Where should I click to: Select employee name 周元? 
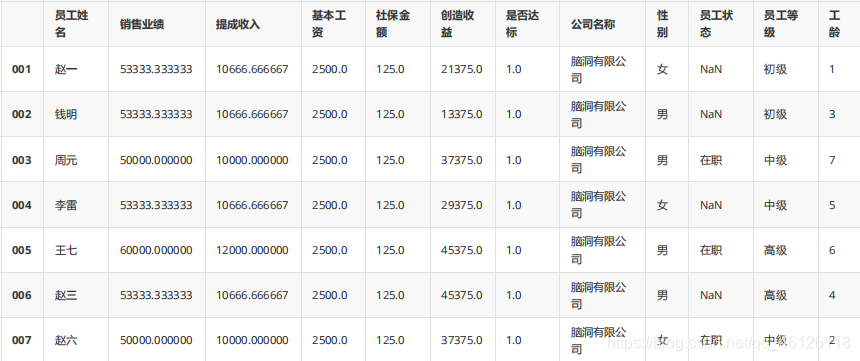pos(66,160)
